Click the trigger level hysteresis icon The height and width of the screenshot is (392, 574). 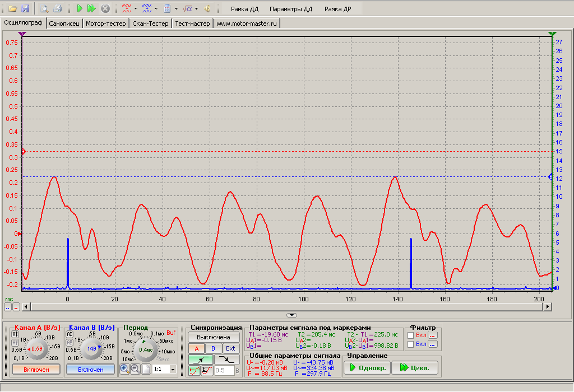[x=207, y=370]
